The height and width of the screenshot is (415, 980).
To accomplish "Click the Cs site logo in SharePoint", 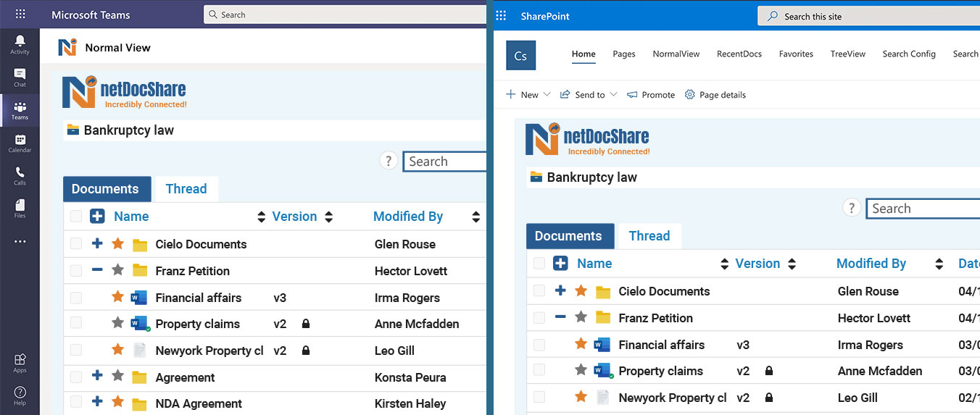I will 520,56.
